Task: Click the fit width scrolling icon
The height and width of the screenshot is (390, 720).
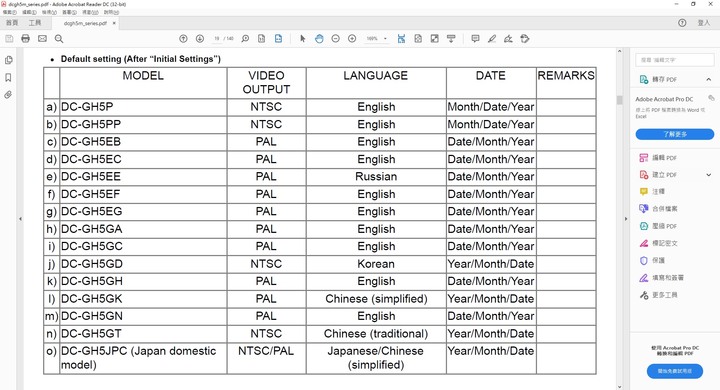Action: coord(401,39)
